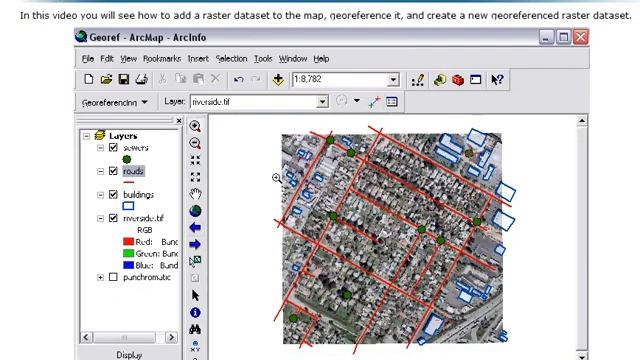This screenshot has height=360, width=640.
Task: Select the Find binoculars tool
Action: tap(195, 329)
